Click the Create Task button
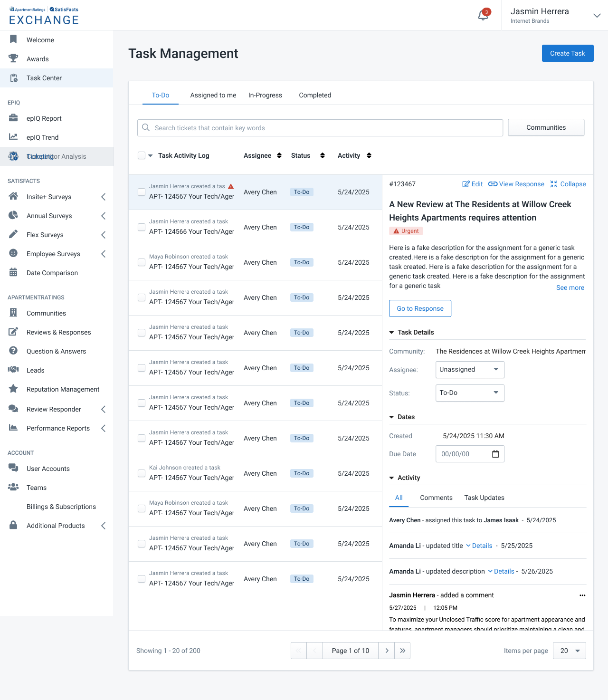The image size is (608, 700). 567,53
